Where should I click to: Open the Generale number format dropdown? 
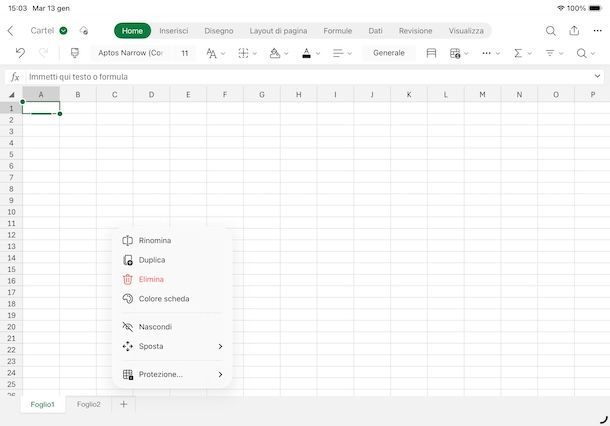click(389, 53)
